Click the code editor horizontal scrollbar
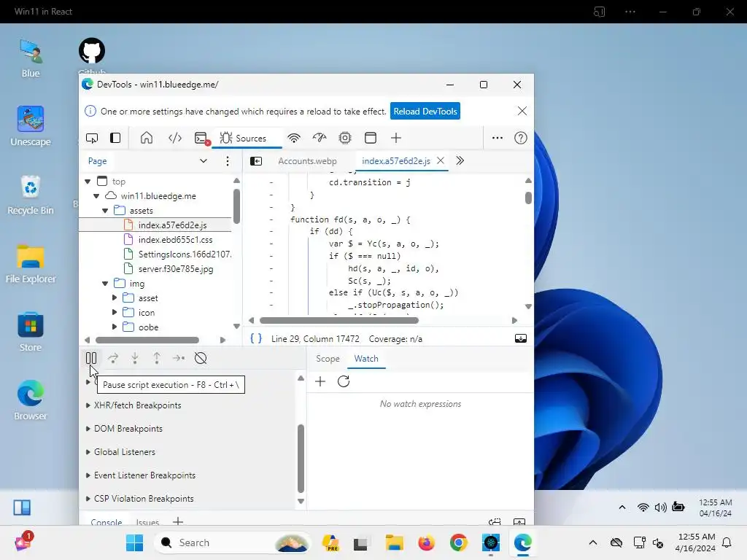The image size is (747, 560). [338, 321]
